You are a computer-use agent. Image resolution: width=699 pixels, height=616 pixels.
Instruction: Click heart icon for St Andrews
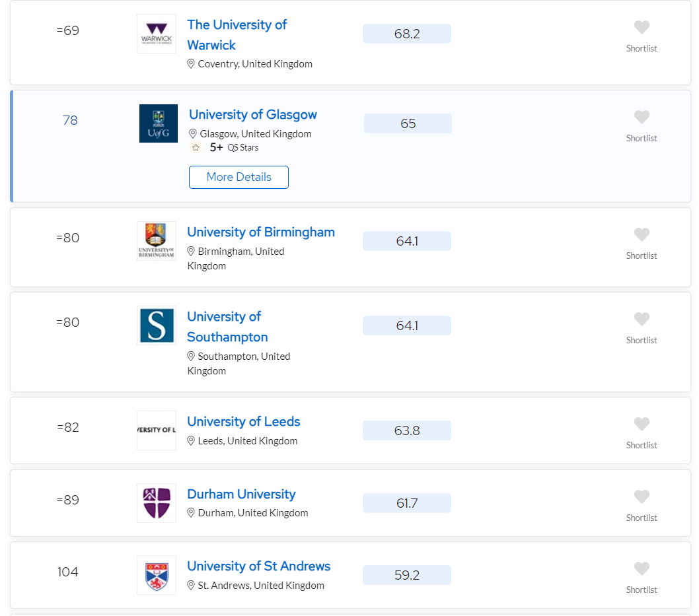642,569
